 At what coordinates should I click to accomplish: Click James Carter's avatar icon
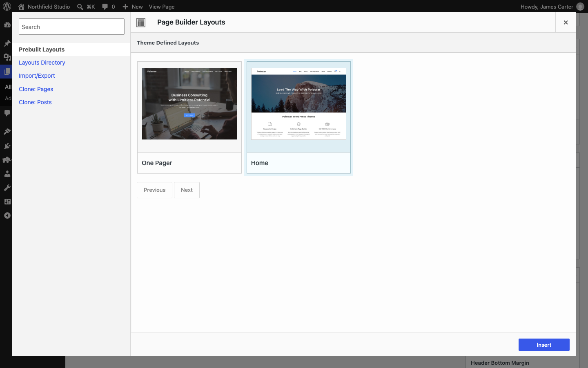click(x=580, y=7)
